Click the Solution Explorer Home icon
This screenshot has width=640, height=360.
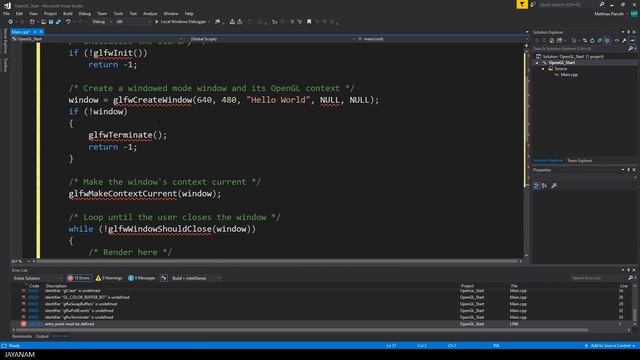tap(551, 40)
